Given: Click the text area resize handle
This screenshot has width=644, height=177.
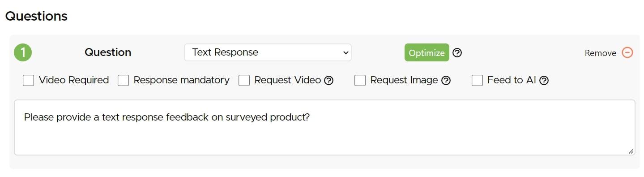Looking at the screenshot, I should point(631,151).
